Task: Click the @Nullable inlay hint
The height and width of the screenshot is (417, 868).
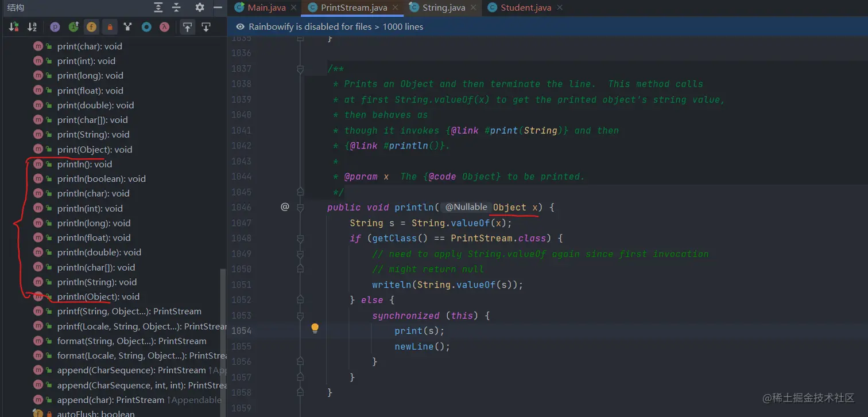Action: tap(466, 207)
